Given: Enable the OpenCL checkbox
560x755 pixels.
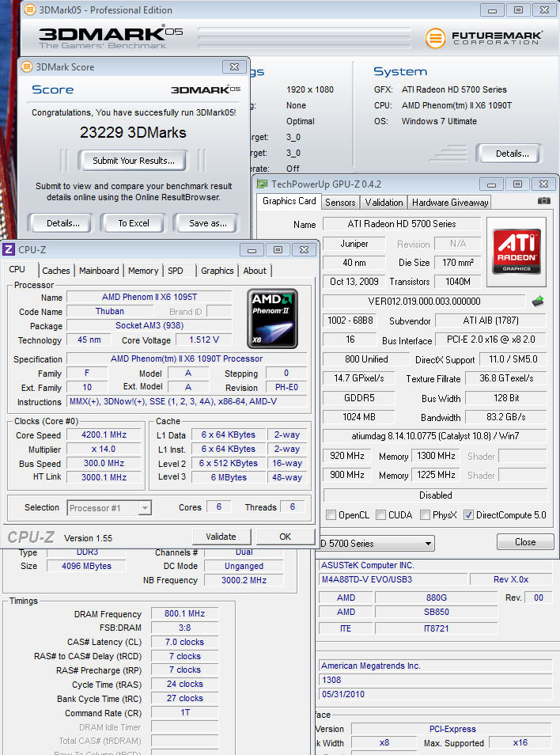Looking at the screenshot, I should (331, 514).
